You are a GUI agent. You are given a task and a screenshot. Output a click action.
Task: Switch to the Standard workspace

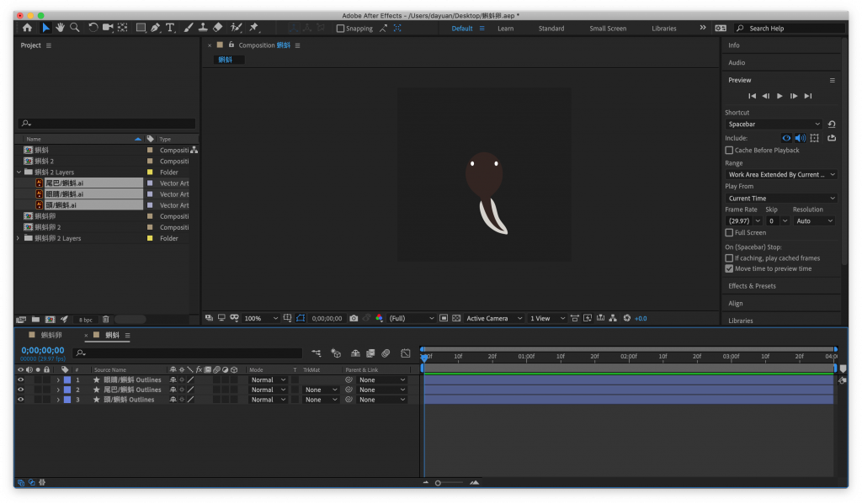(x=551, y=29)
